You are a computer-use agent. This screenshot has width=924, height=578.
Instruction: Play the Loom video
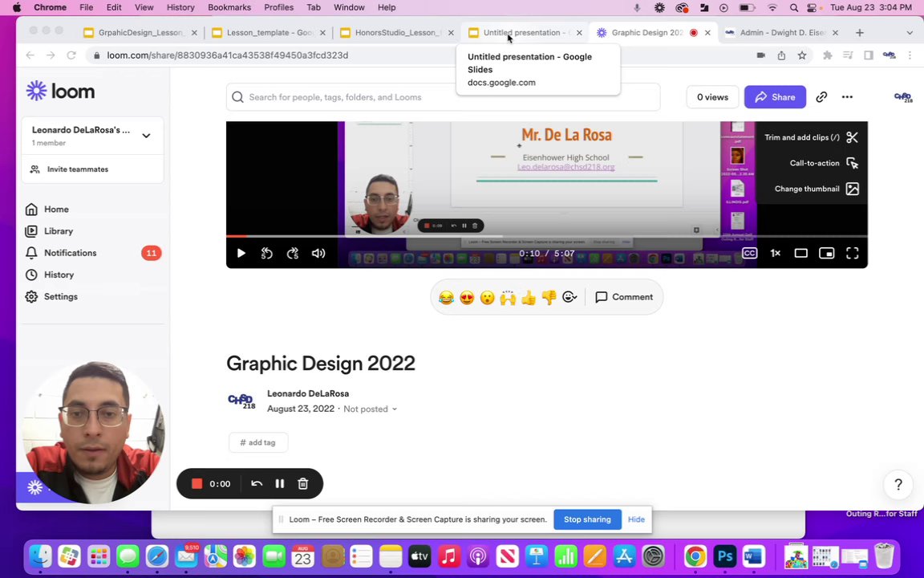(x=241, y=253)
